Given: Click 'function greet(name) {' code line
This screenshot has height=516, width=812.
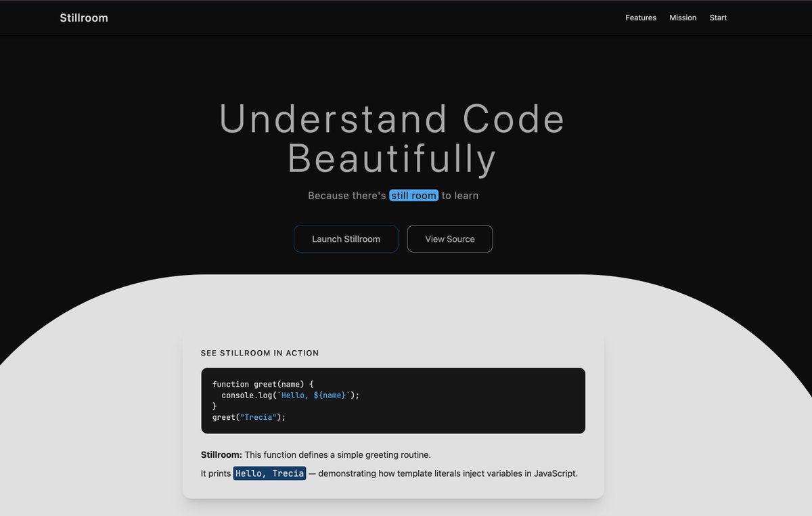Looking at the screenshot, I should 263,384.
